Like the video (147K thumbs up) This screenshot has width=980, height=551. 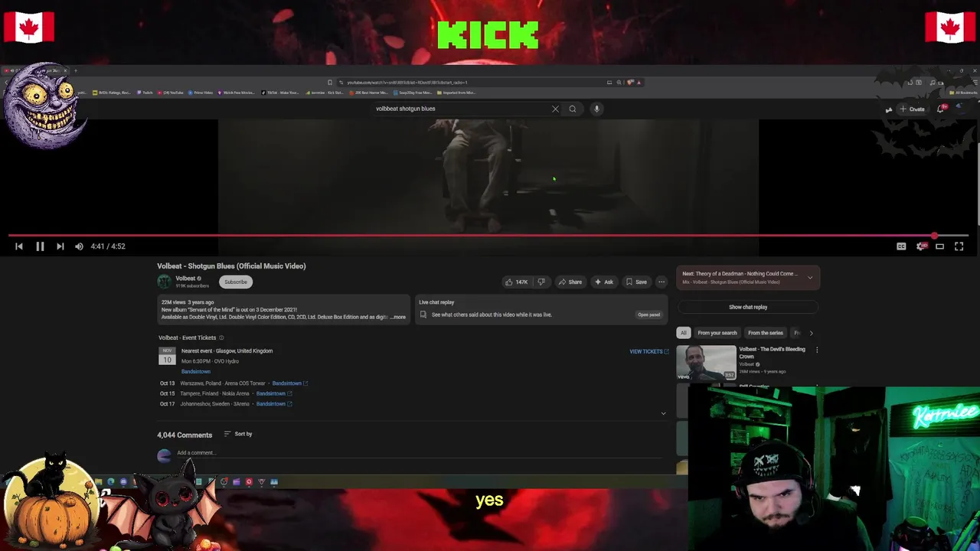click(x=517, y=282)
